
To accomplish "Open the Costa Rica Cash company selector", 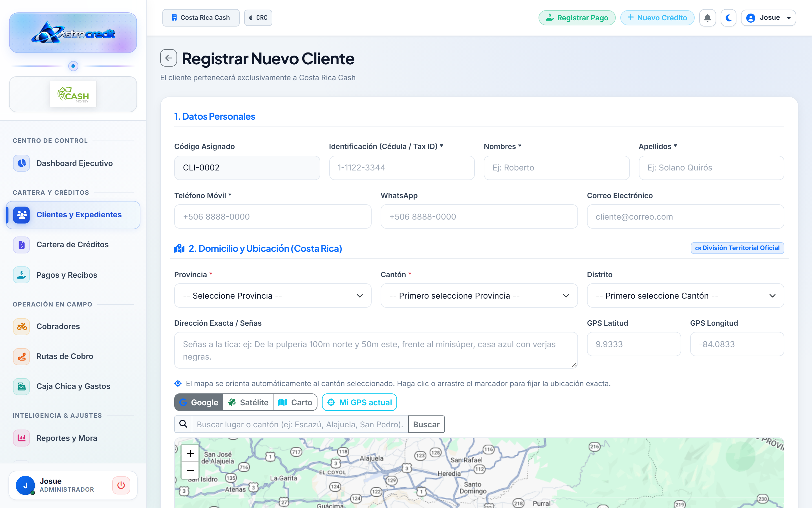I will point(201,18).
